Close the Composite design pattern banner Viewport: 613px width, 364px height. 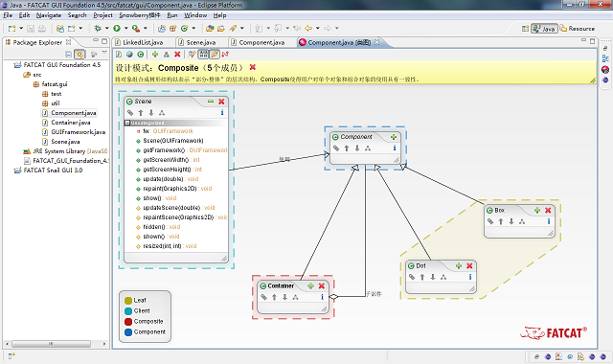point(253,67)
